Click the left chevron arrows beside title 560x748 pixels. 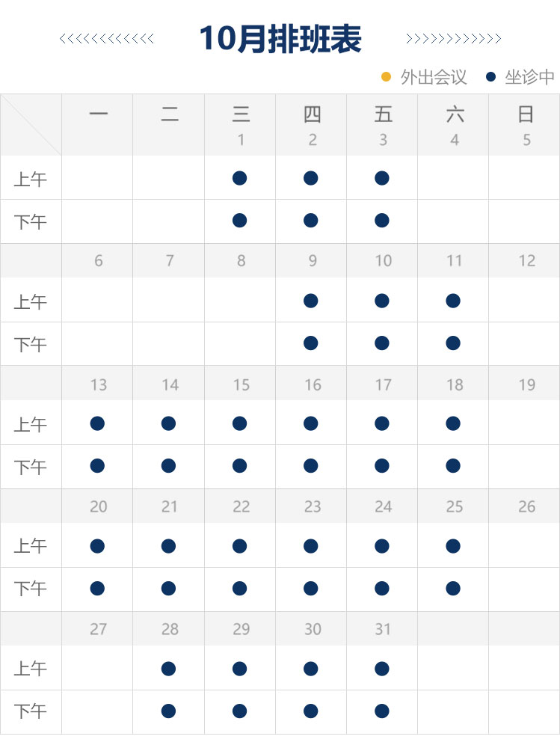106,39
